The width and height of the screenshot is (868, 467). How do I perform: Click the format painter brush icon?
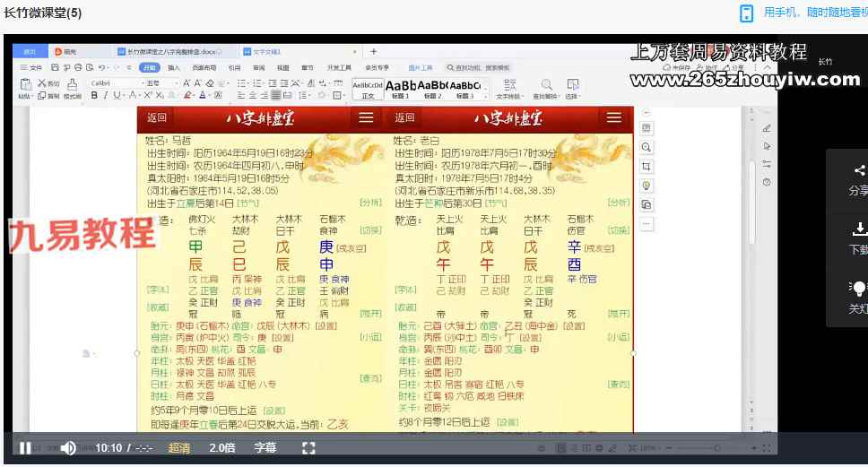click(x=72, y=84)
